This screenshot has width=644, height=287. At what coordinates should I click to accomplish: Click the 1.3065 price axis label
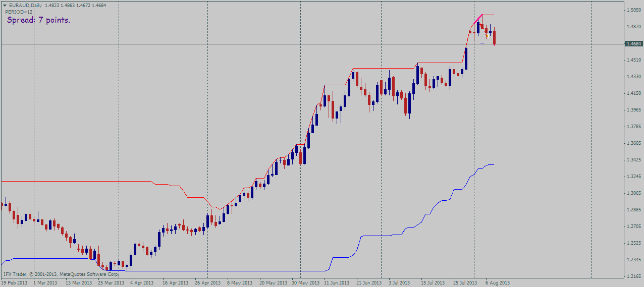634,193
